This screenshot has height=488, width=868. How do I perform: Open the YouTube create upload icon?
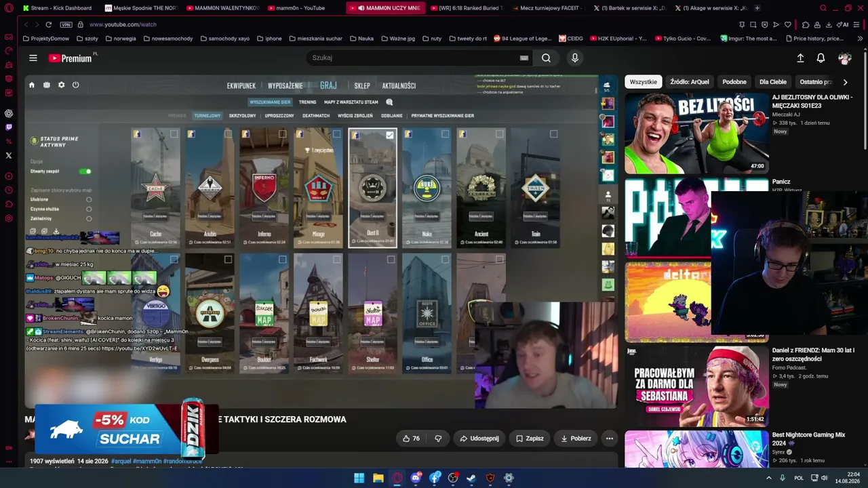[x=800, y=58]
